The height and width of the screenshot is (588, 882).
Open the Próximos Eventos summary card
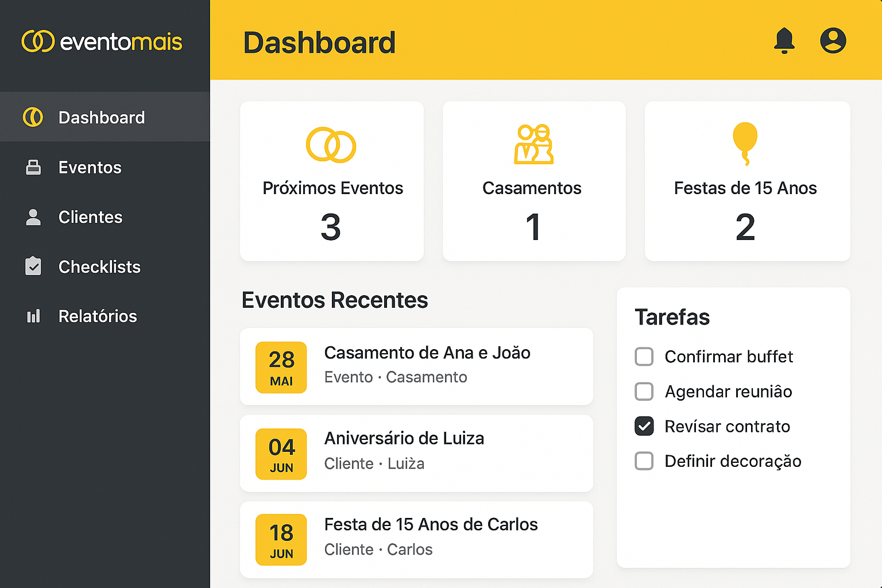point(332,181)
